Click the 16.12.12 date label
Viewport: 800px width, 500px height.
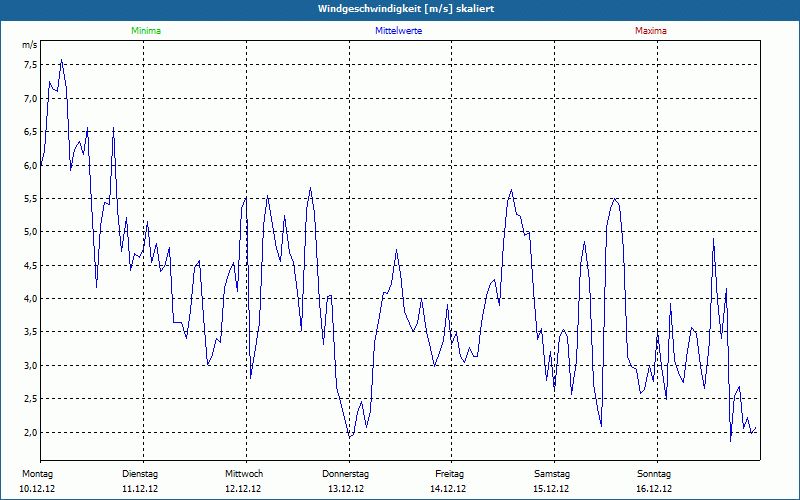click(x=654, y=489)
